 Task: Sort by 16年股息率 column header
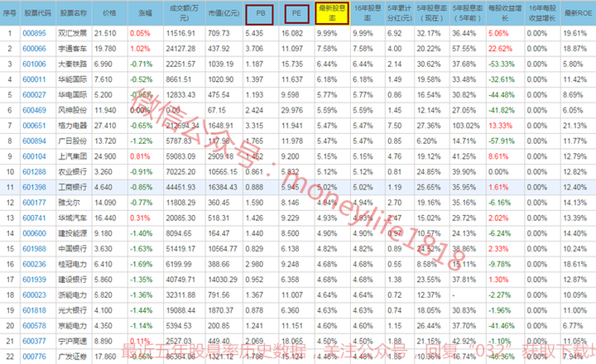(x=368, y=13)
